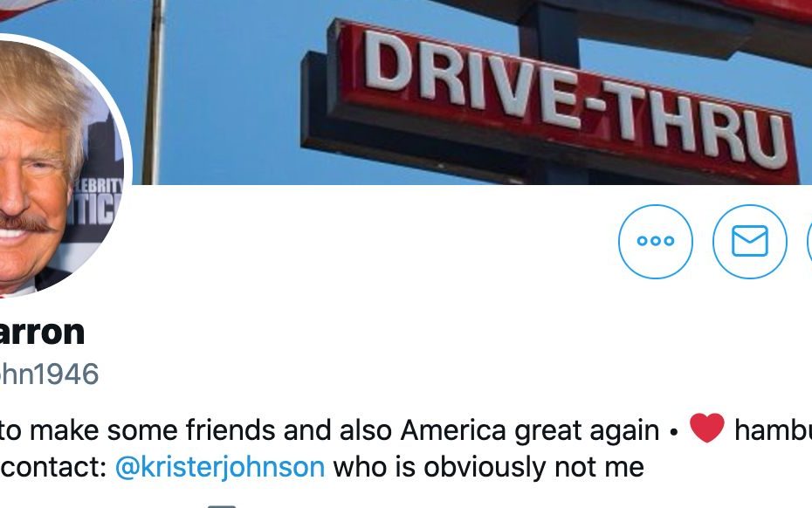The width and height of the screenshot is (812, 508).
Task: Open the DRIVE-THRU header banner image
Action: pos(466,93)
